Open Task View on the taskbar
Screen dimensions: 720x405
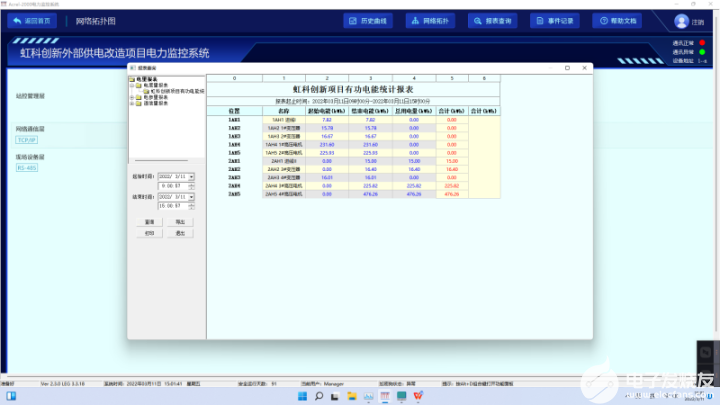click(x=335, y=396)
